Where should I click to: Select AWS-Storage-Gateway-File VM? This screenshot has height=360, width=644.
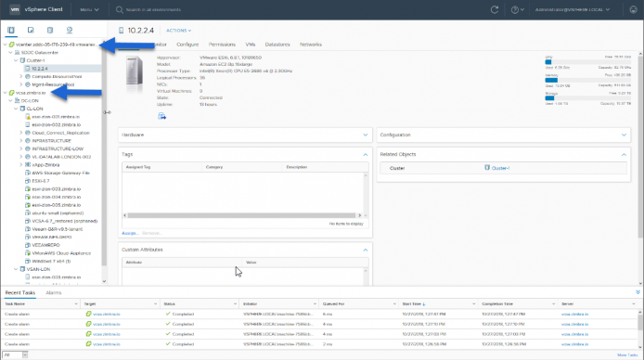click(61, 173)
